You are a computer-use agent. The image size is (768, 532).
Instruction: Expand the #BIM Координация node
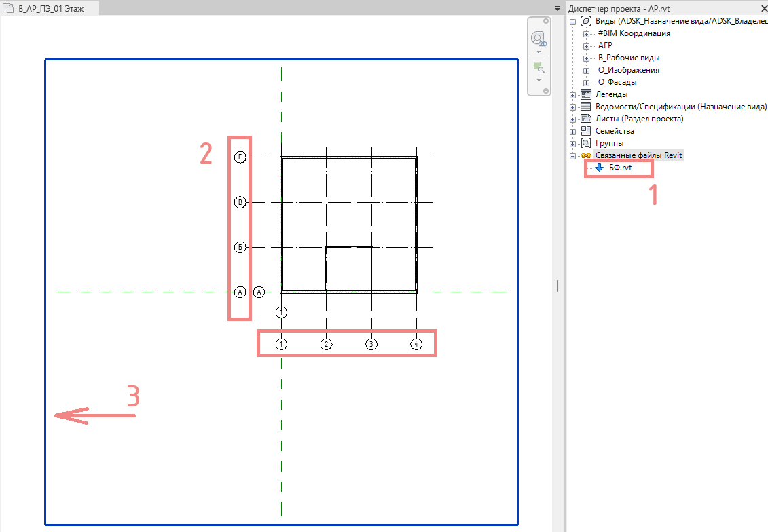click(x=586, y=34)
